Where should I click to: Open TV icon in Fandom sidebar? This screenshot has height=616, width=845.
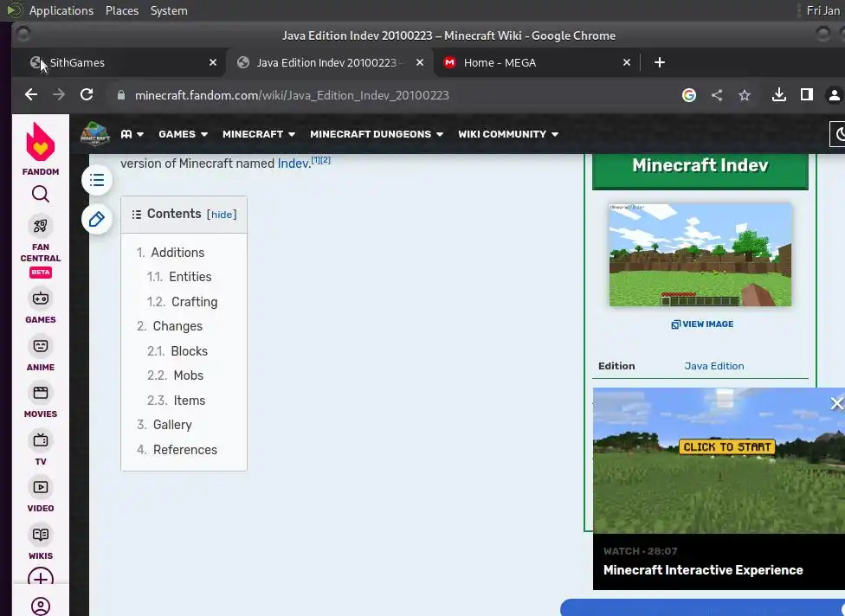(41, 440)
